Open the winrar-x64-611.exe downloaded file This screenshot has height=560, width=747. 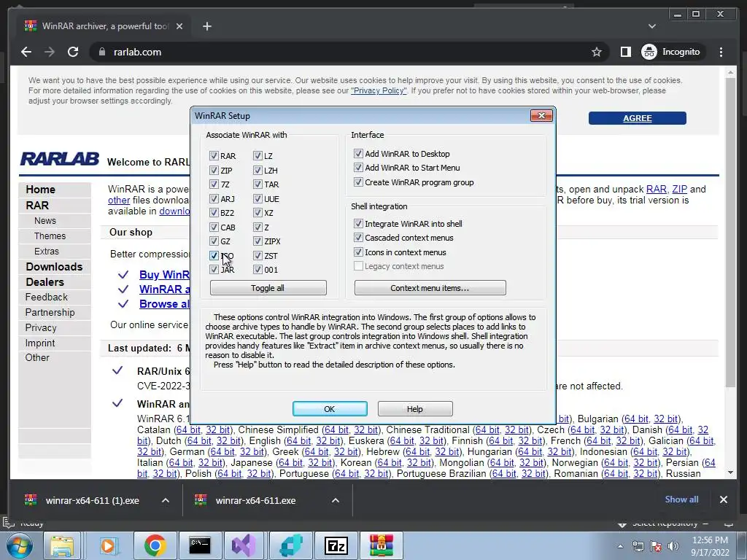[256, 500]
